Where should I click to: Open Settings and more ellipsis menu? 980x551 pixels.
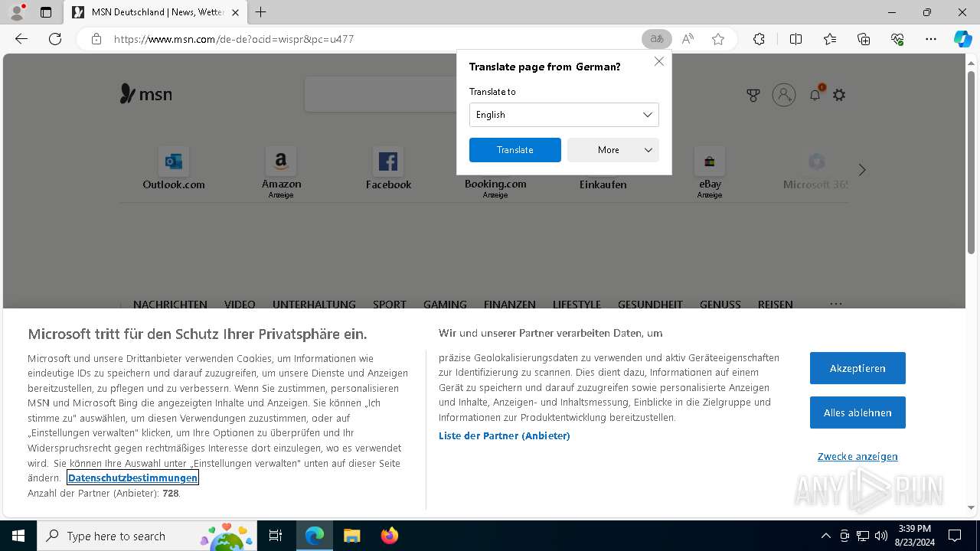(931, 39)
